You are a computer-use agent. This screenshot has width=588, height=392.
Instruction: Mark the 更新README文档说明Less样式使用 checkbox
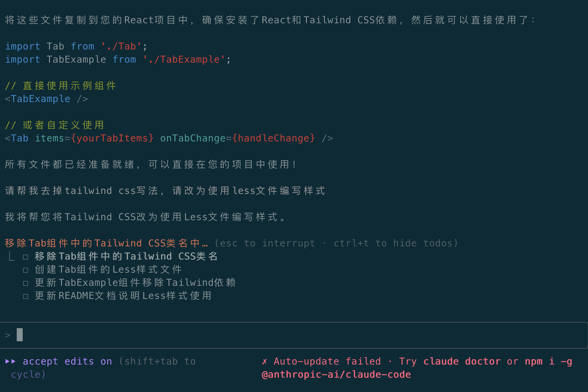point(26,296)
